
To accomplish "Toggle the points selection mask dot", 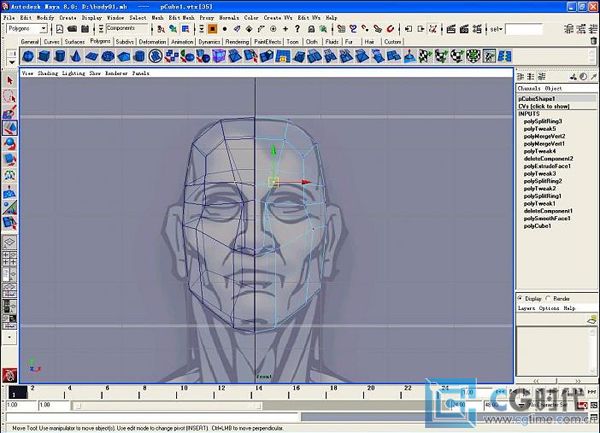I will (x=225, y=29).
